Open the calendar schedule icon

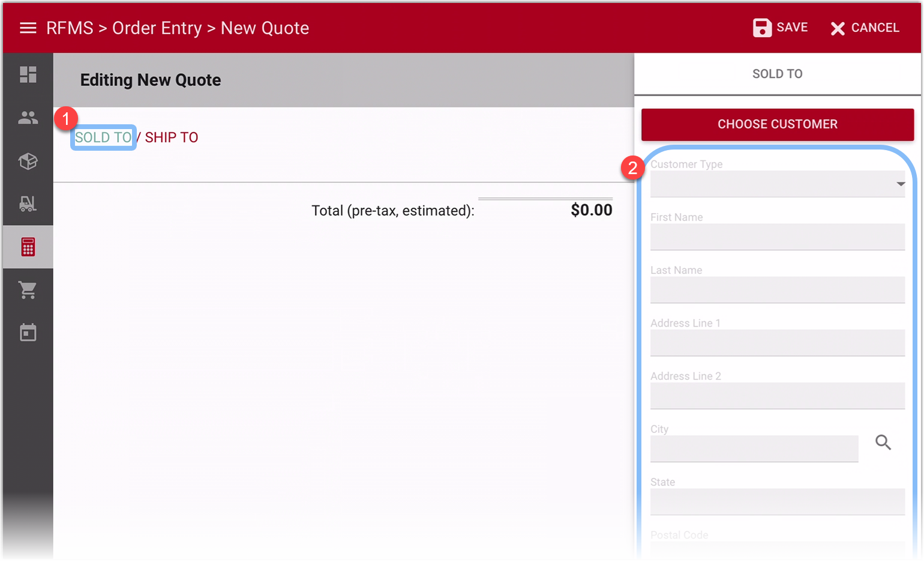pos(28,333)
